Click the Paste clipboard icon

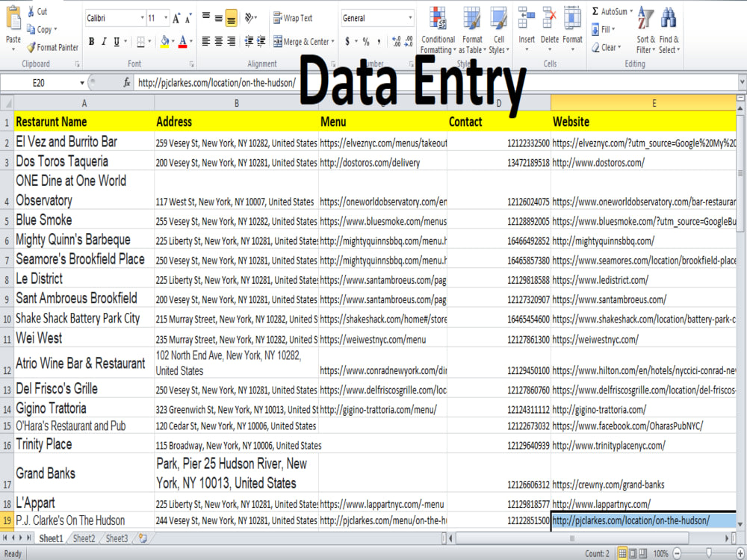pos(13,18)
